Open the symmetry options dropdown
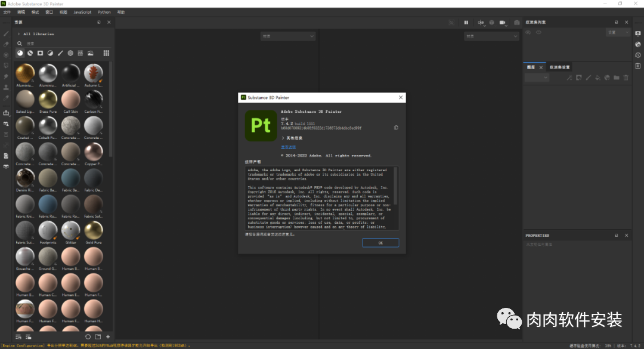Viewport: 644px width, 349px height. tap(481, 23)
